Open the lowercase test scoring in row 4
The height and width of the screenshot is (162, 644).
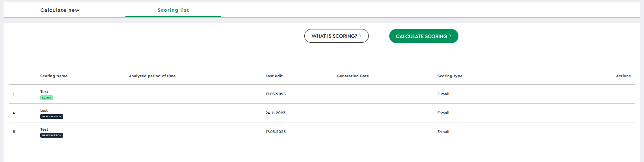44,111
